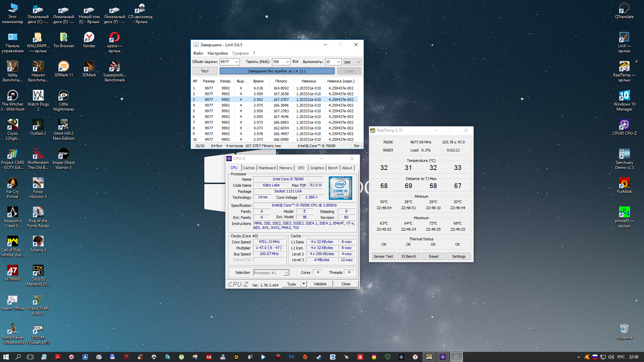Expand the Processor #1 selection combo box

(x=286, y=273)
